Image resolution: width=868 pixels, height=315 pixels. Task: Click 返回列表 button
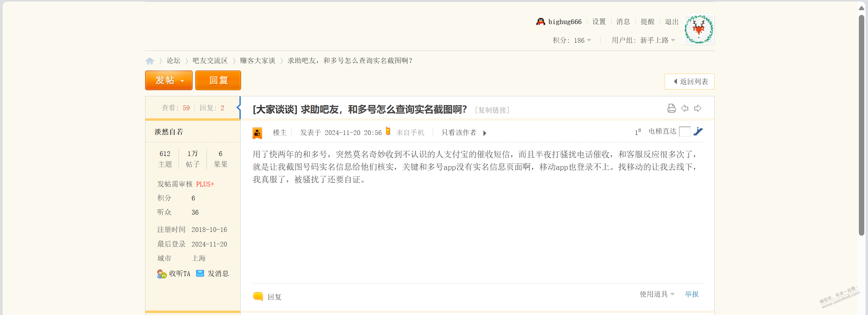pyautogui.click(x=690, y=82)
